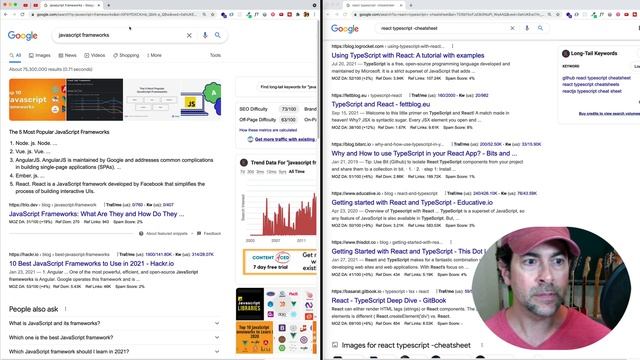Viewport: 640px width, 360px height.
Task: Click back arrow in left browser window
Action: coord(5,14)
